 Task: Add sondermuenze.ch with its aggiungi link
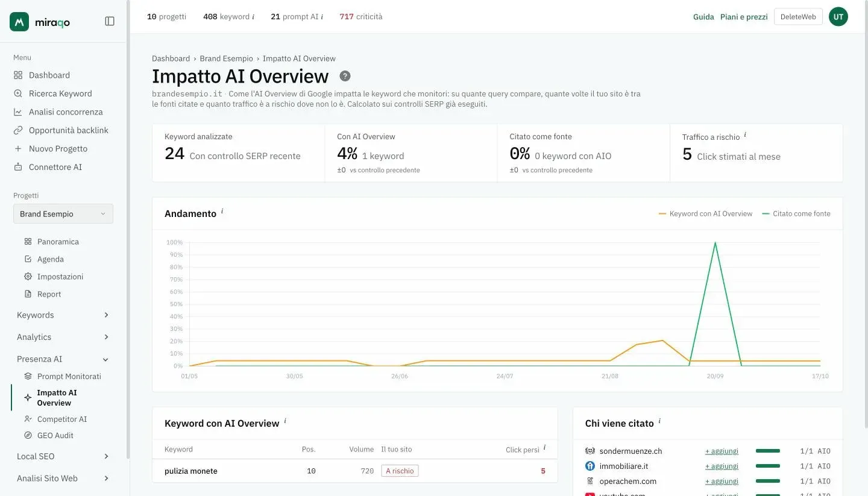coord(722,451)
